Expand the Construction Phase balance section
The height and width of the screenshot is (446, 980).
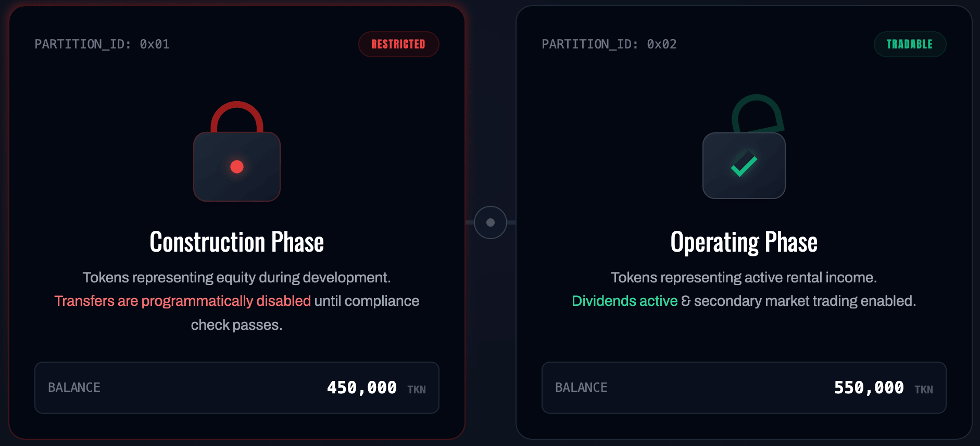tap(236, 387)
